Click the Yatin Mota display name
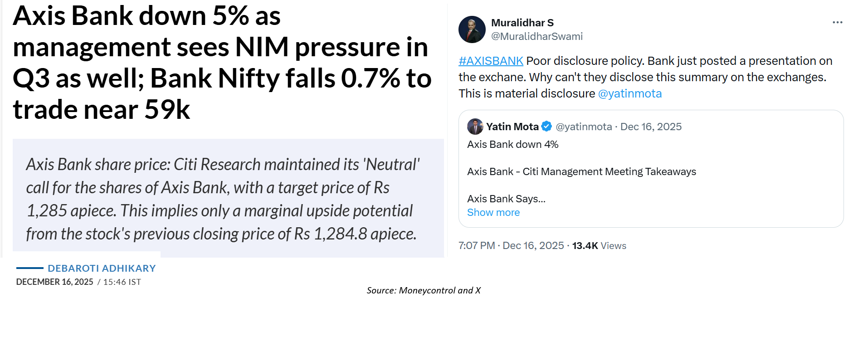868x342 pixels. tap(512, 127)
